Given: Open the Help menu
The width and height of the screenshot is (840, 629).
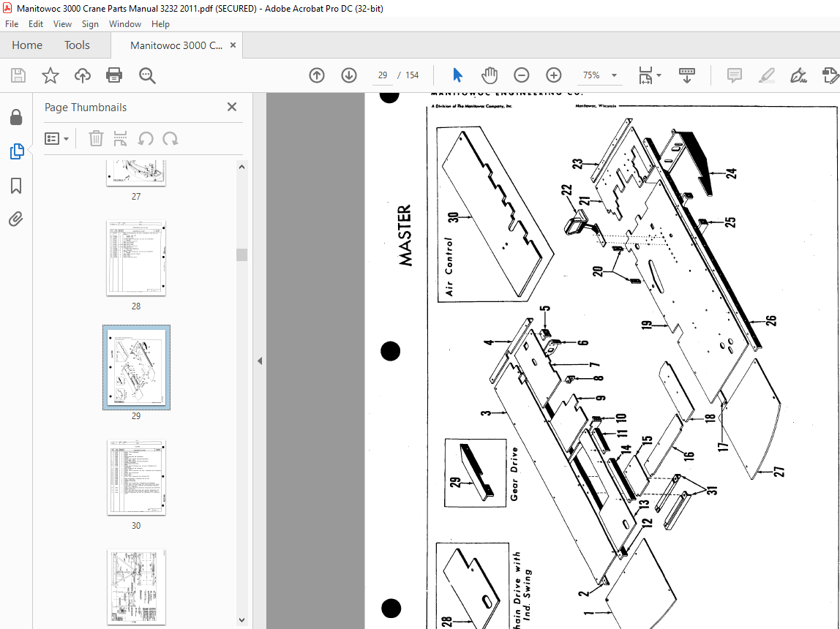Looking at the screenshot, I should pos(160,24).
